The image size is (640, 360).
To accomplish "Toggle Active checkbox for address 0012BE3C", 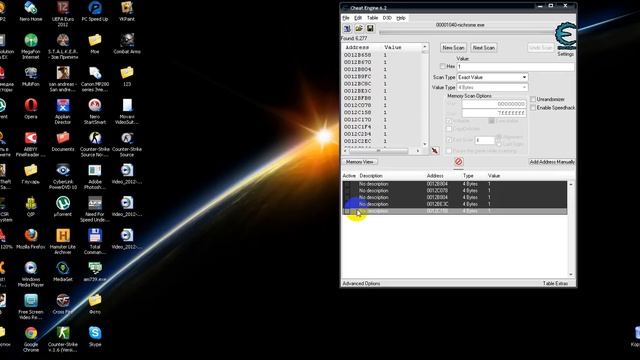I will pos(347,204).
